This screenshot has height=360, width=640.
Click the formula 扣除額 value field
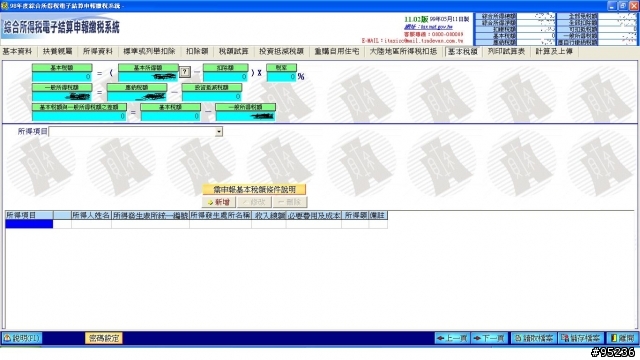pos(225,77)
